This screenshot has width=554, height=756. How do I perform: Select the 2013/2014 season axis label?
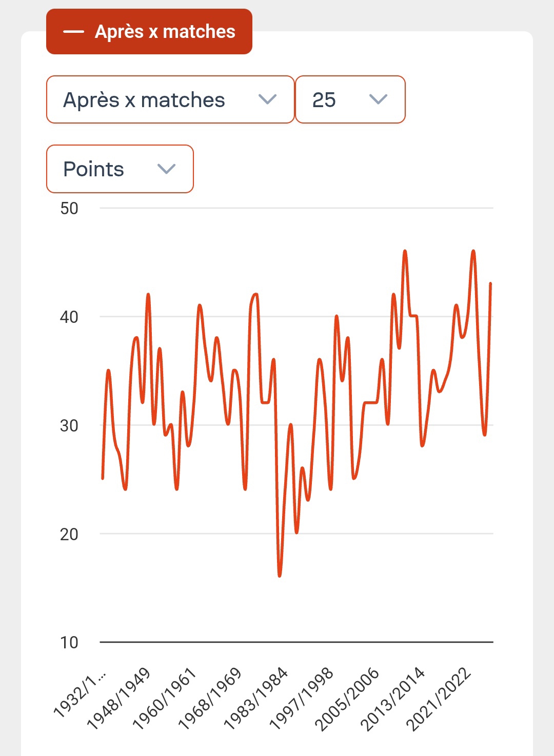point(393,699)
